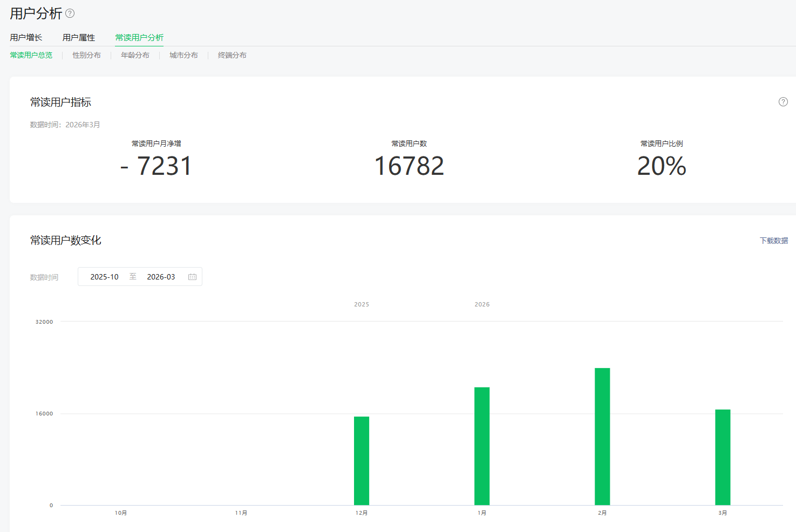Switch to 用户增长 tab
The image size is (796, 532).
click(x=26, y=37)
